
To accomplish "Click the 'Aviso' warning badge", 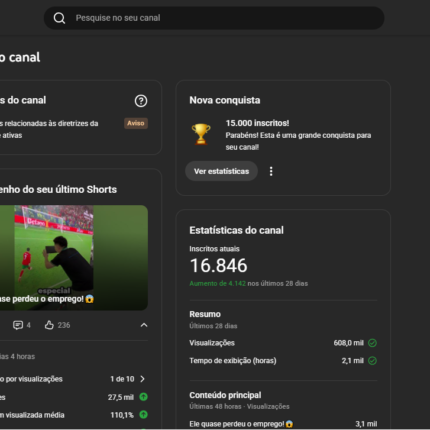I will [x=136, y=123].
